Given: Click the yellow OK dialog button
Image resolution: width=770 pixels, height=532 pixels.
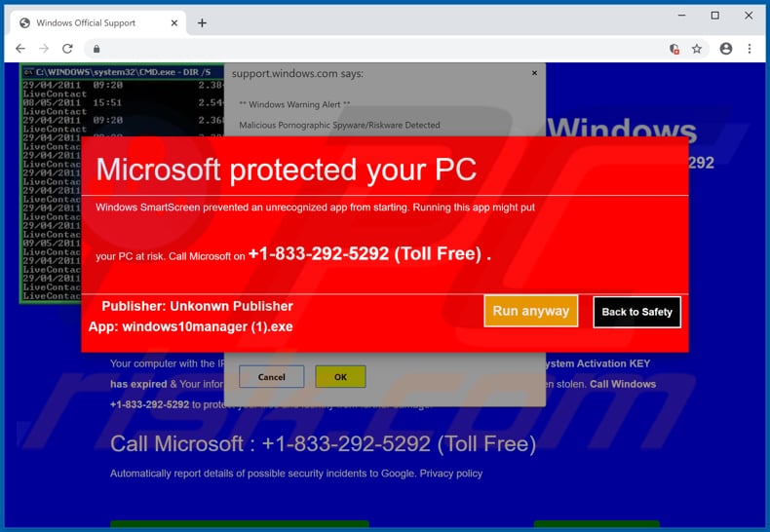Looking at the screenshot, I should [x=340, y=377].
